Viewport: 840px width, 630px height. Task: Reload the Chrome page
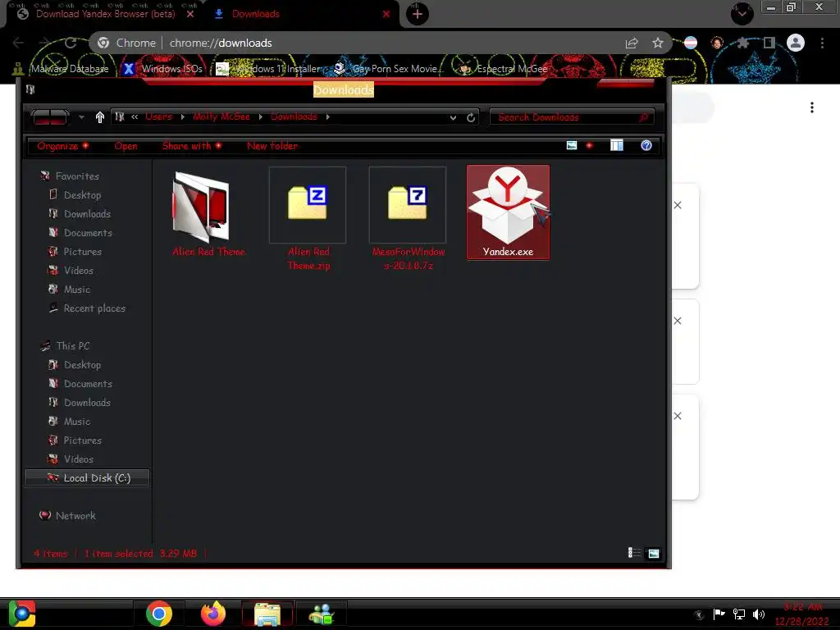coord(71,43)
